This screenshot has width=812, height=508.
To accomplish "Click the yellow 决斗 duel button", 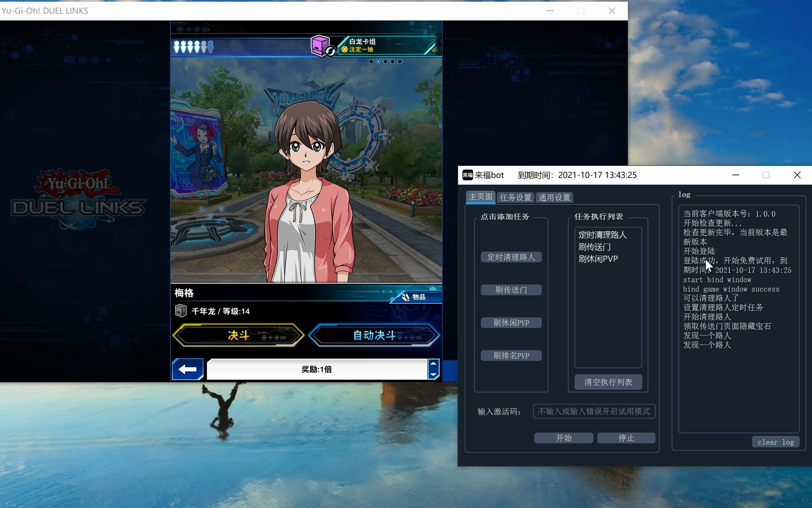I will [238, 335].
